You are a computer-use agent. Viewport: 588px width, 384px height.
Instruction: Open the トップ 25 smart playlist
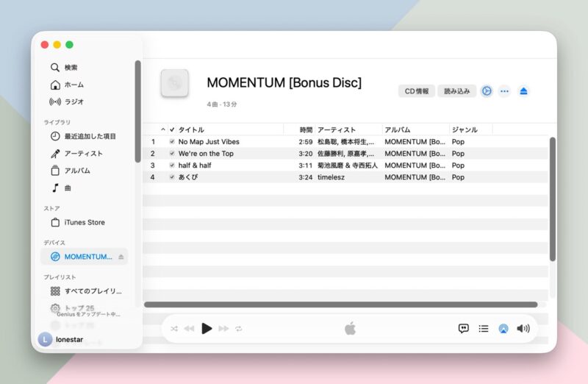(72, 308)
